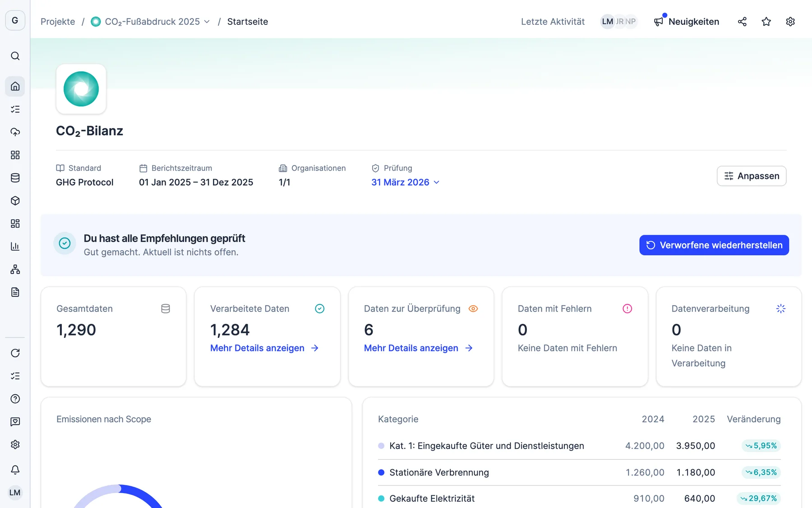Click the G workspace logo
Screen dimensions: 812x508
coord(15,20)
